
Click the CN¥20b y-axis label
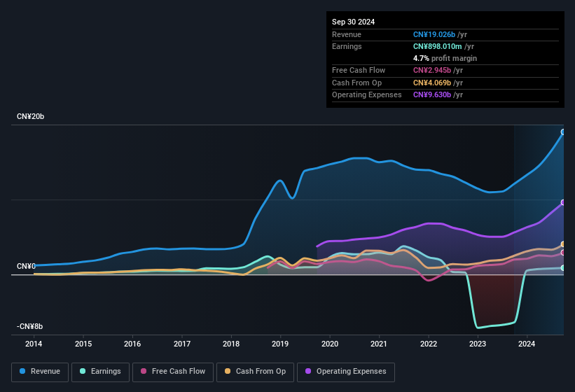click(31, 116)
